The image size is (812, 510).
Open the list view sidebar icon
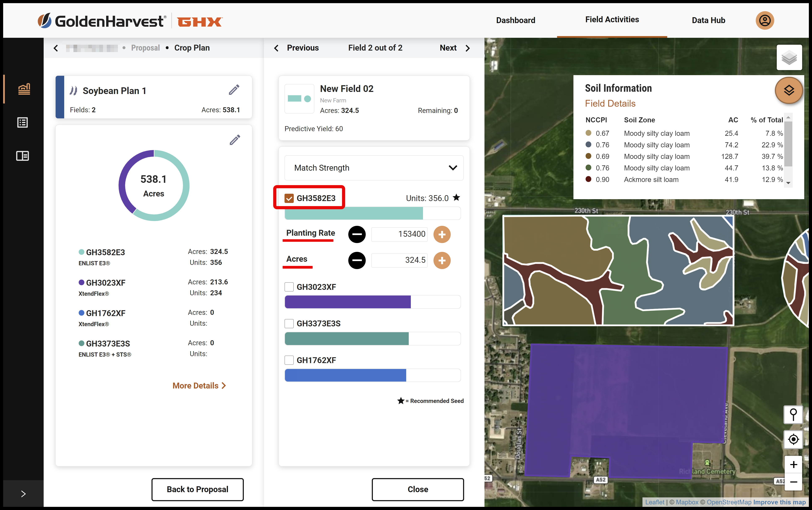(x=23, y=122)
